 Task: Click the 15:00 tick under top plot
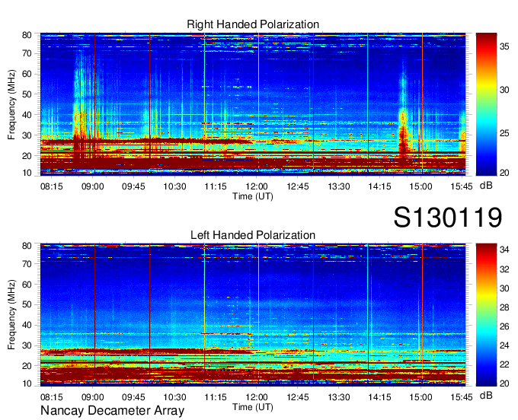coord(420,186)
